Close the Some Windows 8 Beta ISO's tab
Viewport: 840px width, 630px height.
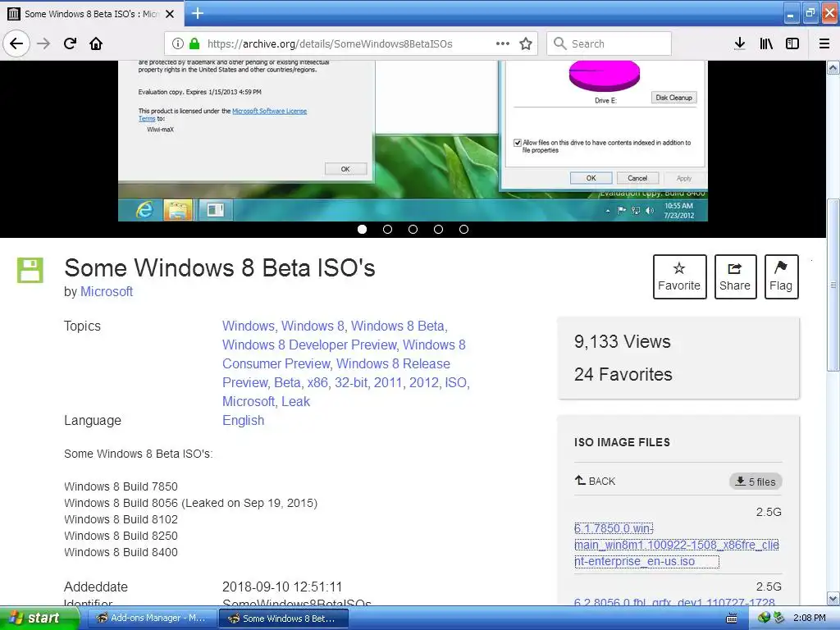170,14
